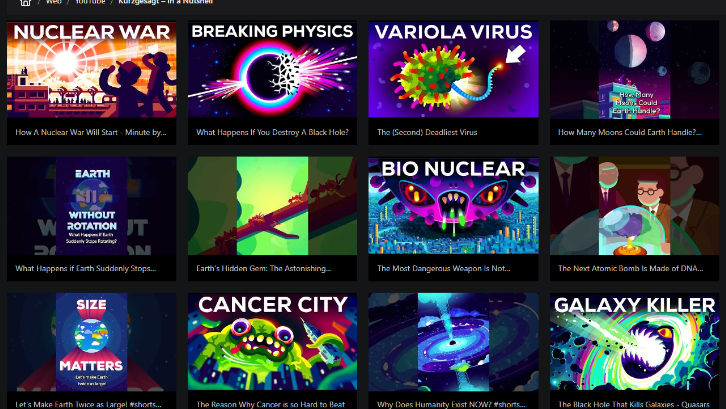Open the scientists and glass dome thumbnail
This screenshot has height=409, width=726.
(x=634, y=206)
